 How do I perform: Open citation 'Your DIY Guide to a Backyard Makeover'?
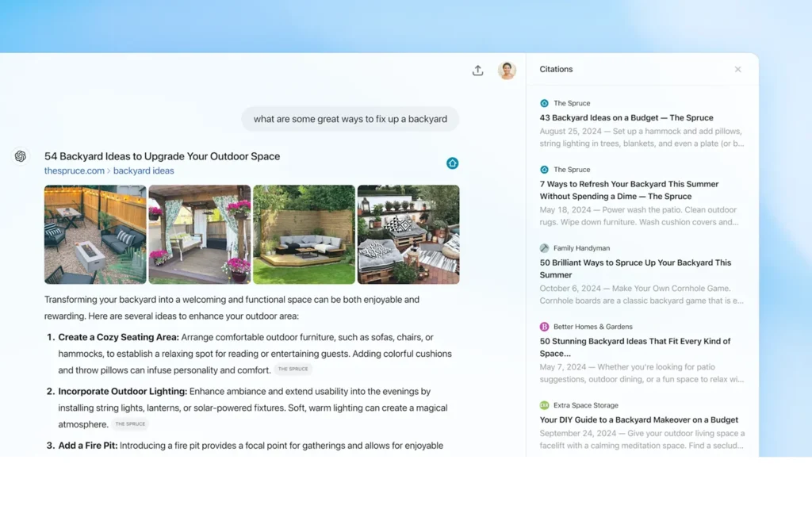(x=638, y=419)
